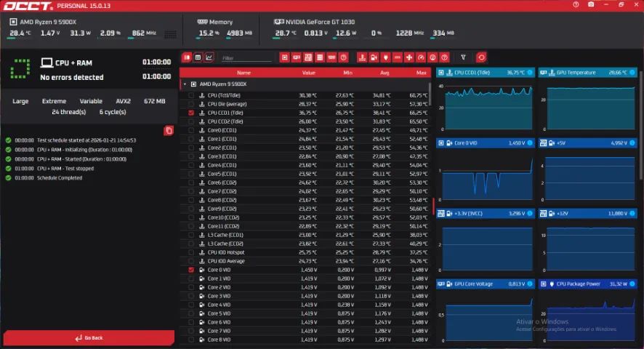Check the L3 Cache (CCD1) row checkbox
This screenshot has width=644, height=349.
(x=191, y=235)
